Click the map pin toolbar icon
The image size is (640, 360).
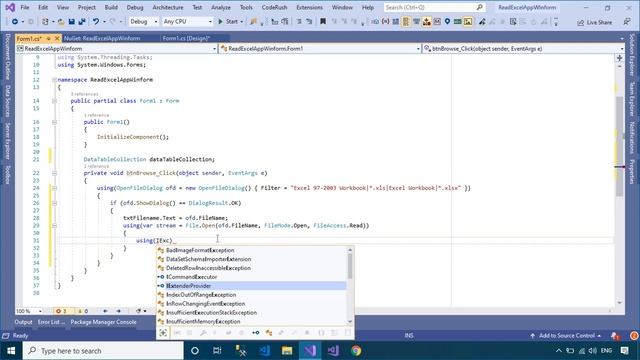447,22
